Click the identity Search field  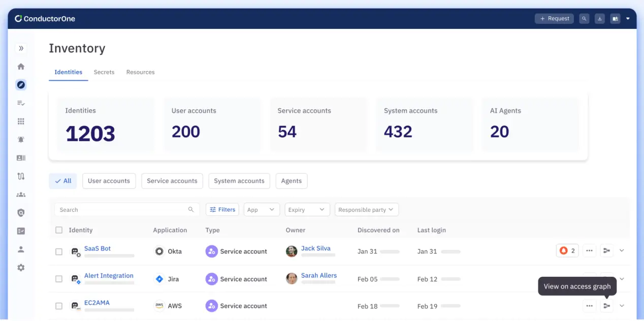pos(122,210)
